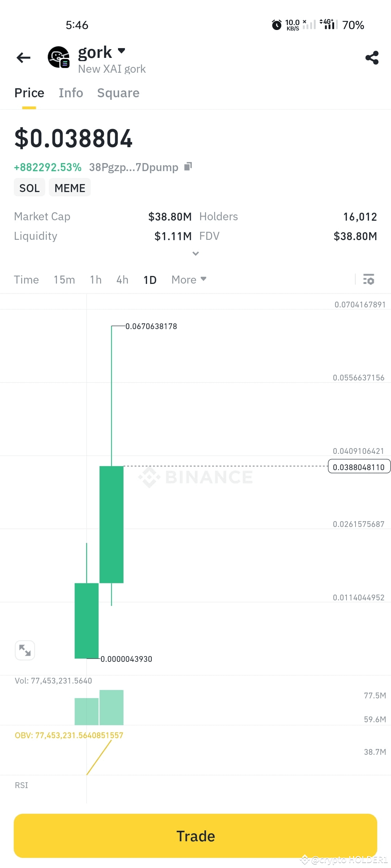Screen dimensions: 391x868
Task: Tap the 4G signal status icon
Action: coord(328,24)
